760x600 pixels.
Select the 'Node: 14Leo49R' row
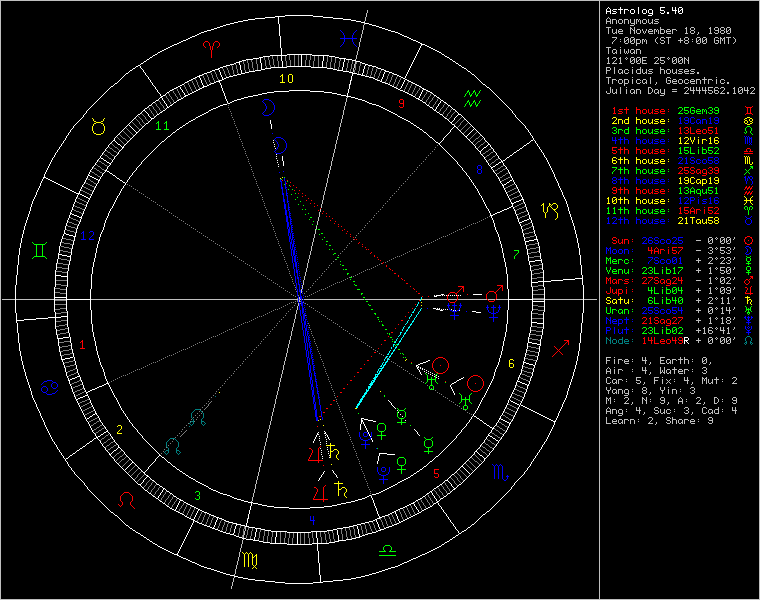click(680, 341)
